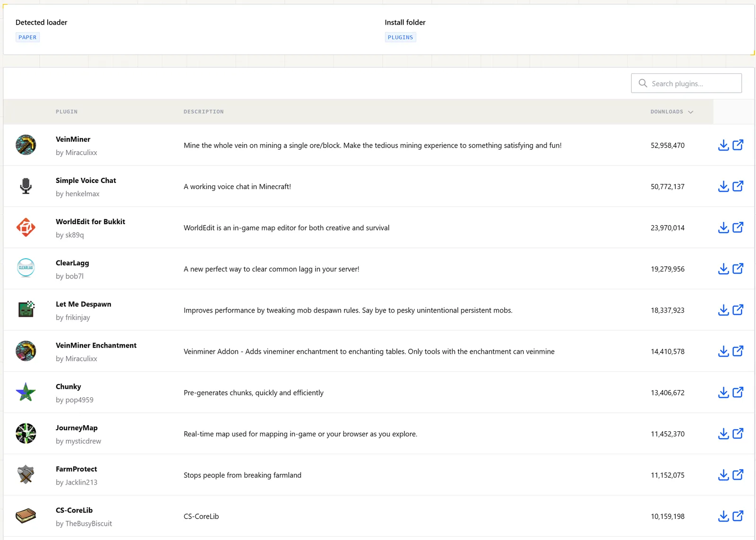Open VeinMiner page in external link

[738, 145]
